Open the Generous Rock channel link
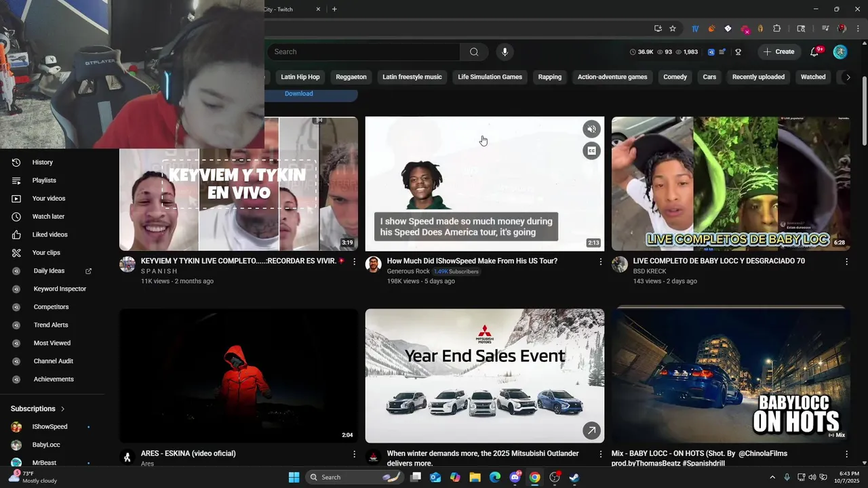 coord(408,271)
